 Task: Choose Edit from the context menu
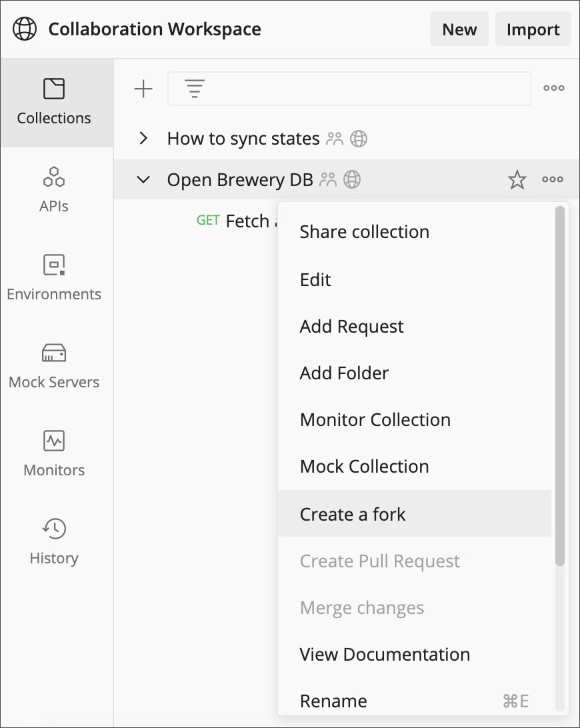414,279
